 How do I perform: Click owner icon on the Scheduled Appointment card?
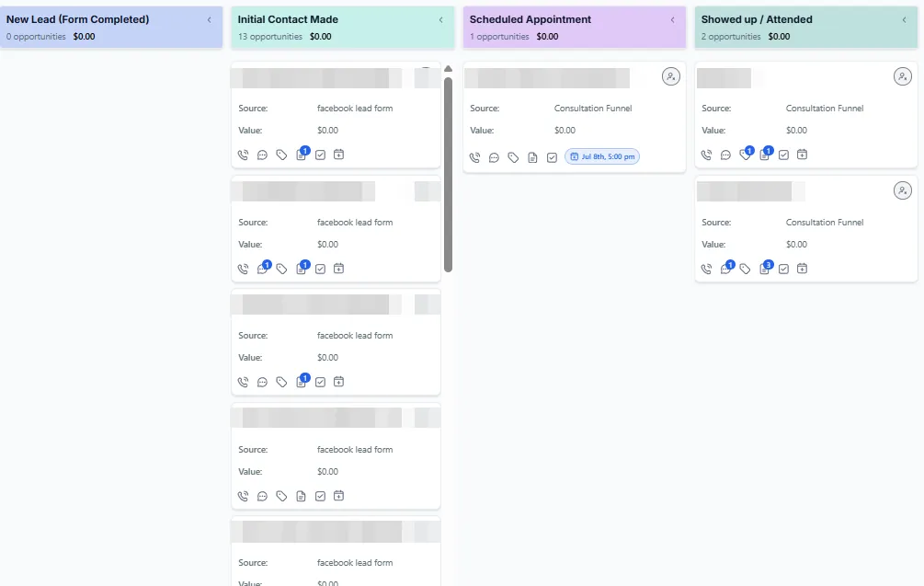coord(670,76)
